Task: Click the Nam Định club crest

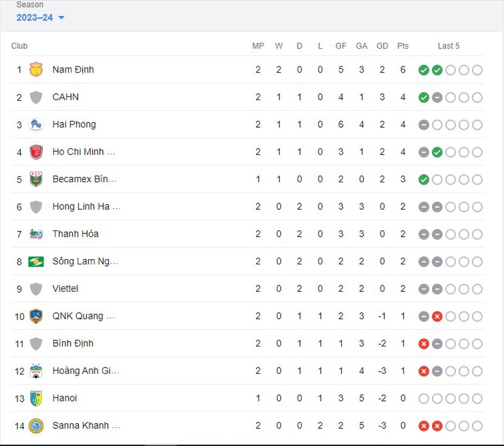Action: 36,69
